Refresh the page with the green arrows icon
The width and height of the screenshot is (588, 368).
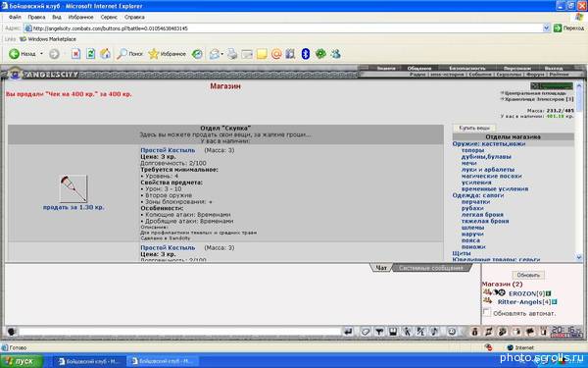(90, 54)
